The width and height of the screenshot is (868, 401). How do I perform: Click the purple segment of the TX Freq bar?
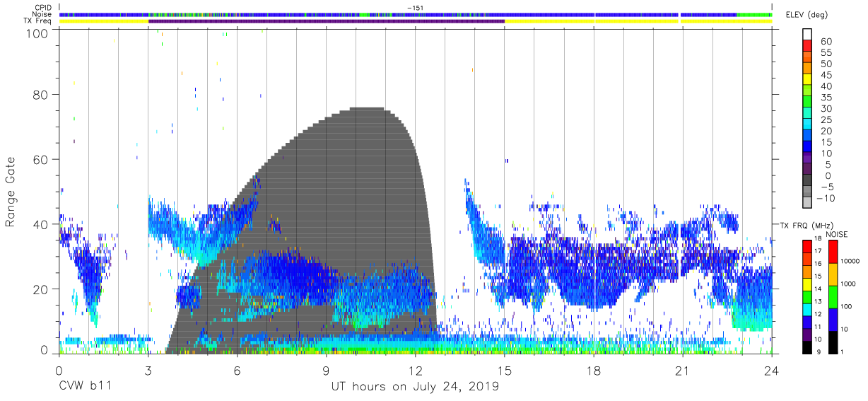(327, 21)
